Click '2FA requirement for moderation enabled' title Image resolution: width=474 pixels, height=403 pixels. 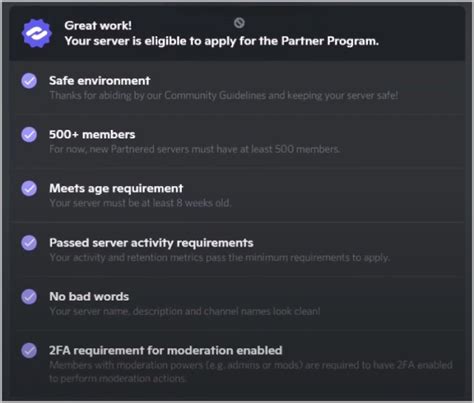coord(166,351)
